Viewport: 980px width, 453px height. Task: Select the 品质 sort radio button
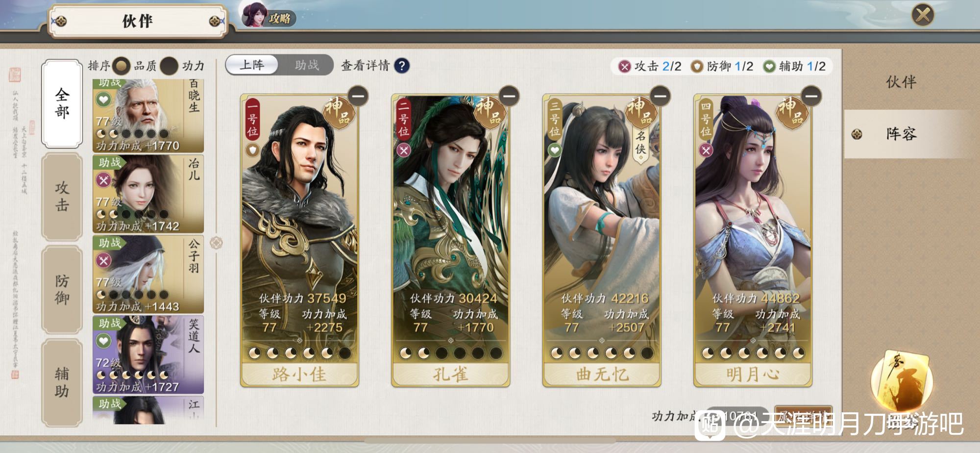coord(122,66)
